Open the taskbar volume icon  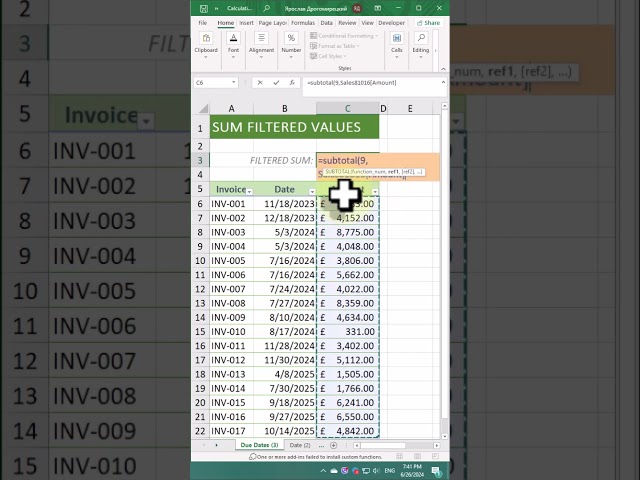[376, 471]
